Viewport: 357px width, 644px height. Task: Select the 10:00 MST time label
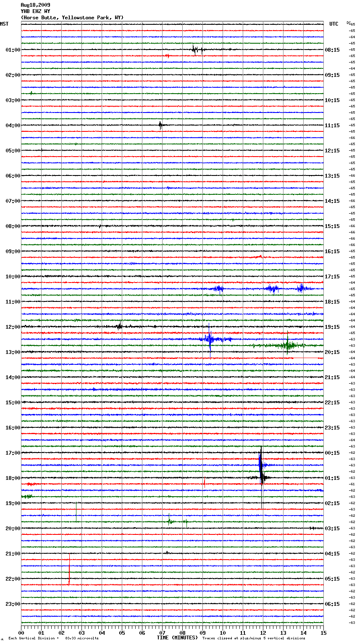(13, 277)
